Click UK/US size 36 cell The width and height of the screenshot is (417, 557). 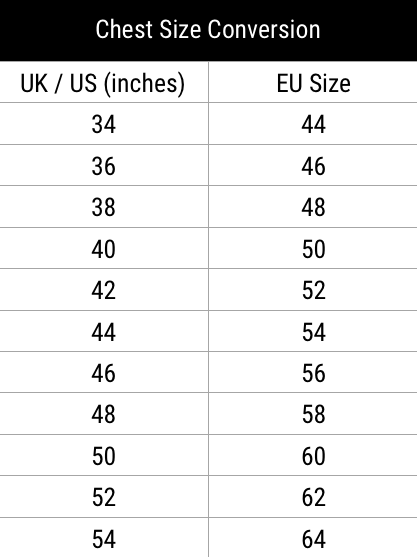(103, 166)
